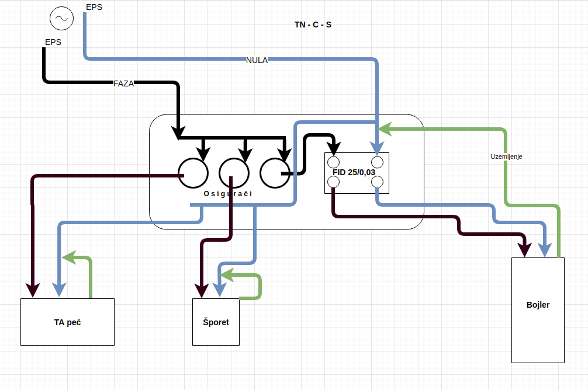The width and height of the screenshot is (588, 390).
Task: Click the leftmost fuse circle
Action: 193,173
